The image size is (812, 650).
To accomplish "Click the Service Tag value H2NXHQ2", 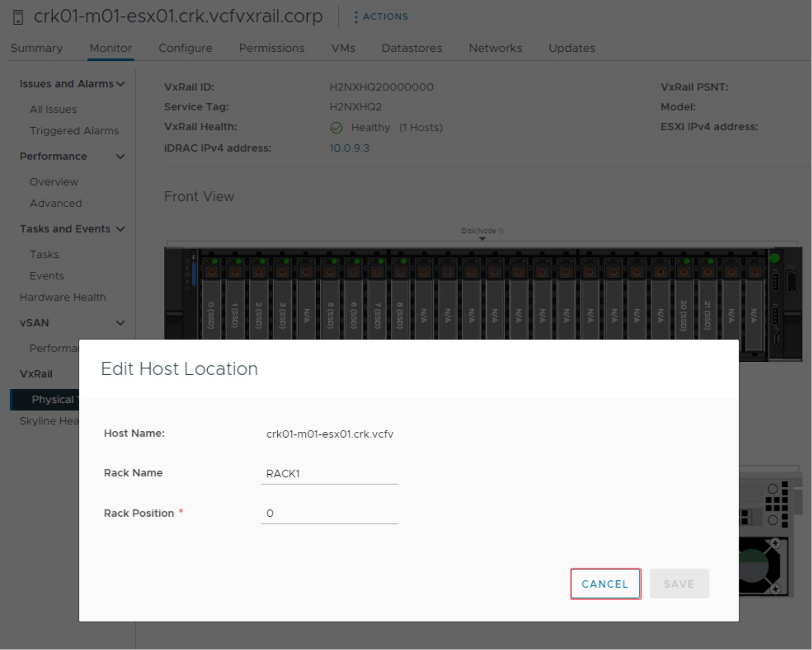I will 356,107.
